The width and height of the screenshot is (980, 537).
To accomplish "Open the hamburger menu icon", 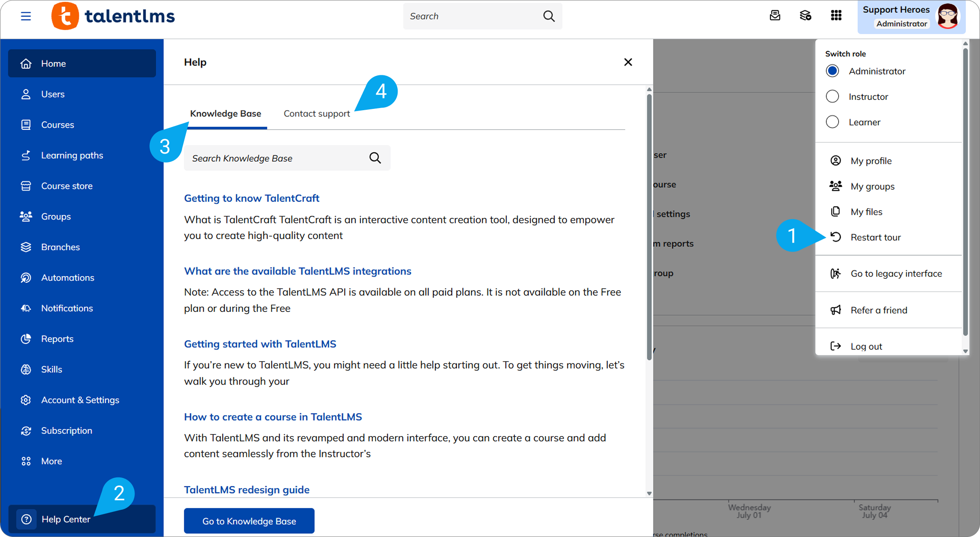I will click(x=26, y=16).
